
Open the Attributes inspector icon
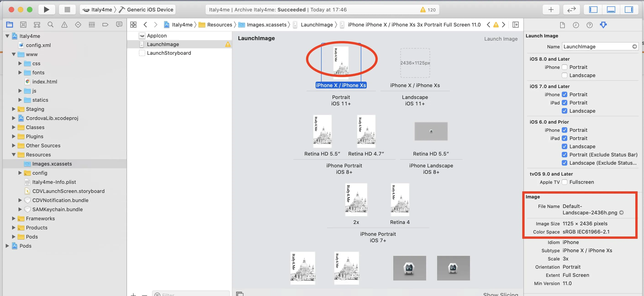tap(603, 25)
